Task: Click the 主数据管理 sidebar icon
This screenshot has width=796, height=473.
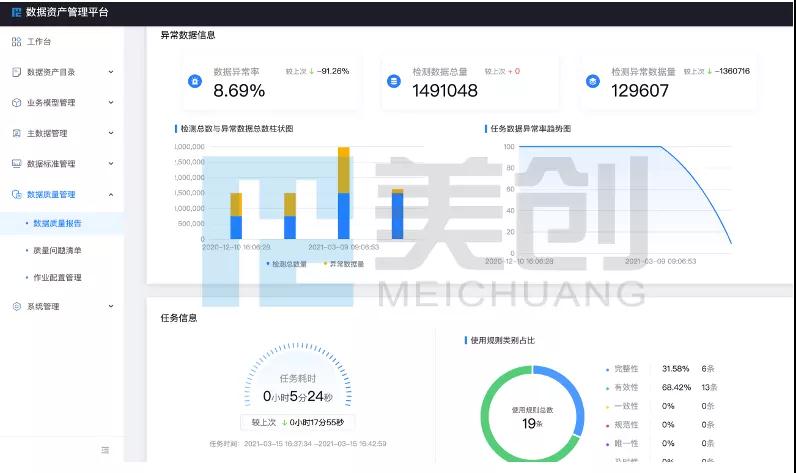Action: point(16,133)
